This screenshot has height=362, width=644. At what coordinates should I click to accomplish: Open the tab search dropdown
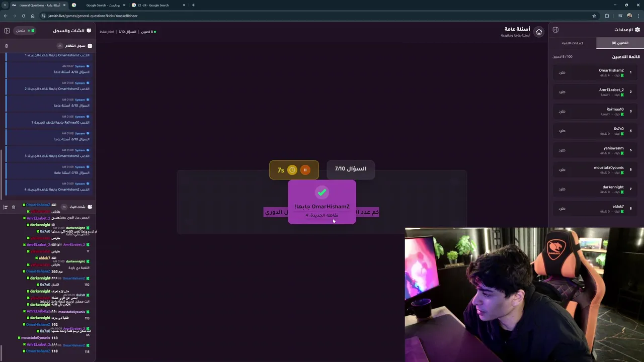pos(5,5)
